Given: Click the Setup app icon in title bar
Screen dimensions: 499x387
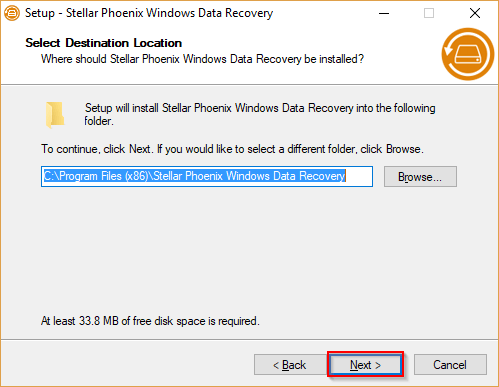Looking at the screenshot, I should 12,13.
